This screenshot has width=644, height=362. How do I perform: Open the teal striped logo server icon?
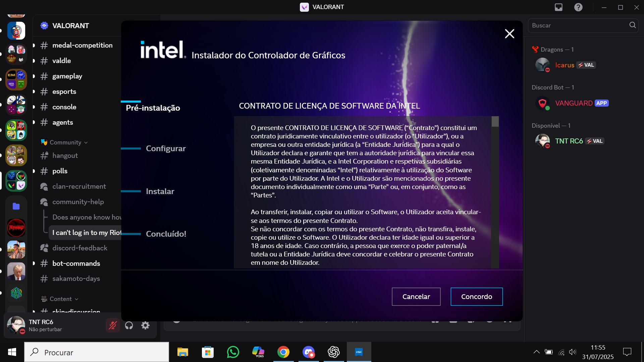point(16,293)
